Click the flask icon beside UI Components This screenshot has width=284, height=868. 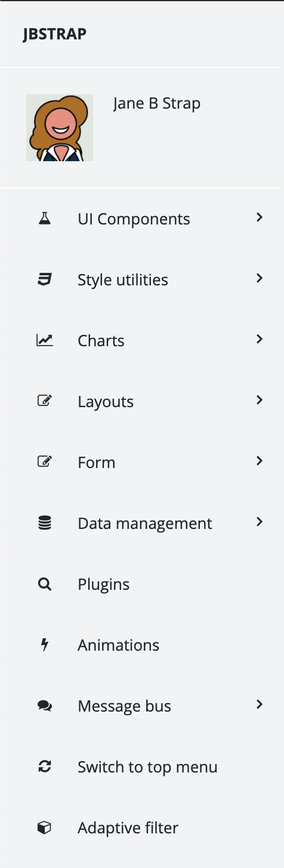point(45,218)
